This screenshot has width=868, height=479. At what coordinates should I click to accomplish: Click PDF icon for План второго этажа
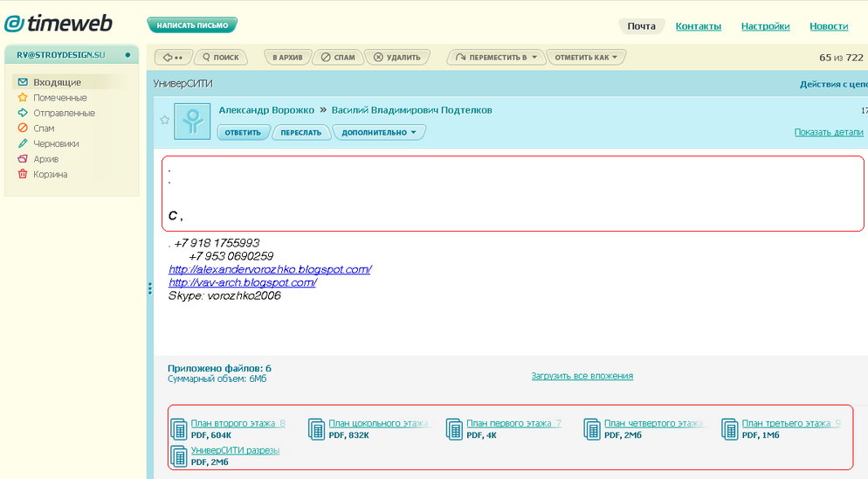[178, 429]
